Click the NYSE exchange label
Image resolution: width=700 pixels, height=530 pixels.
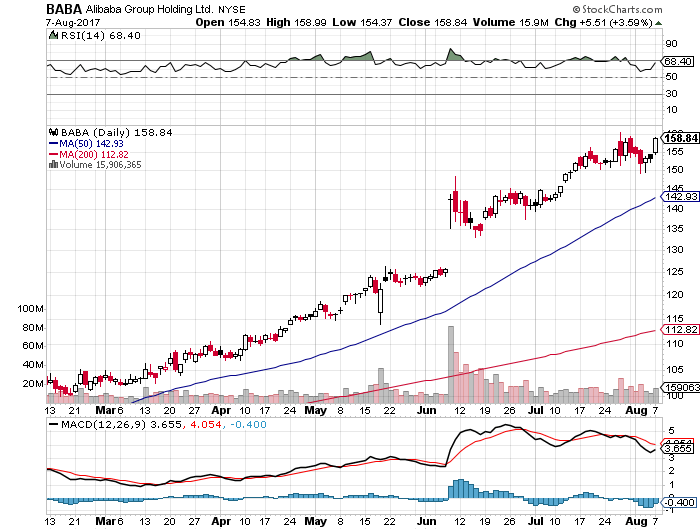click(232, 9)
